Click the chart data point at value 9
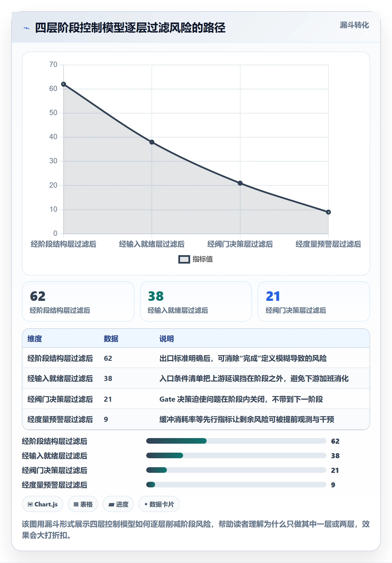Screen dimensions: 392x563 tap(328, 212)
